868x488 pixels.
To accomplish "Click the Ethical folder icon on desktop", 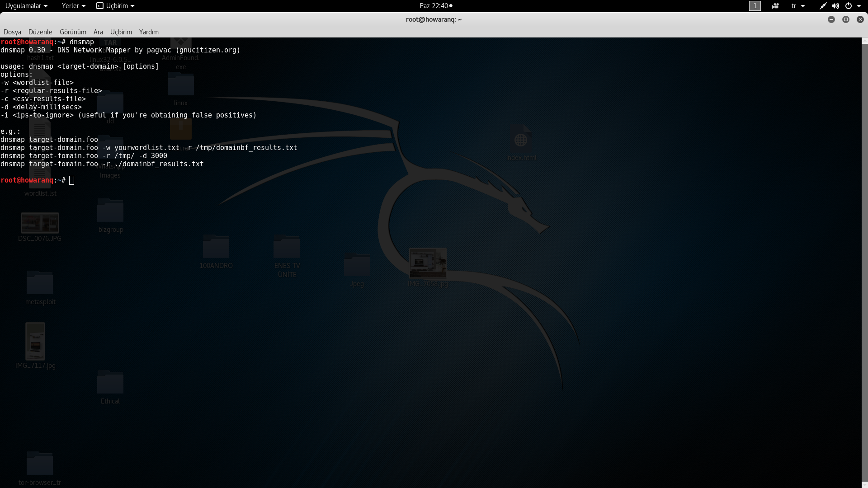I will (x=110, y=382).
